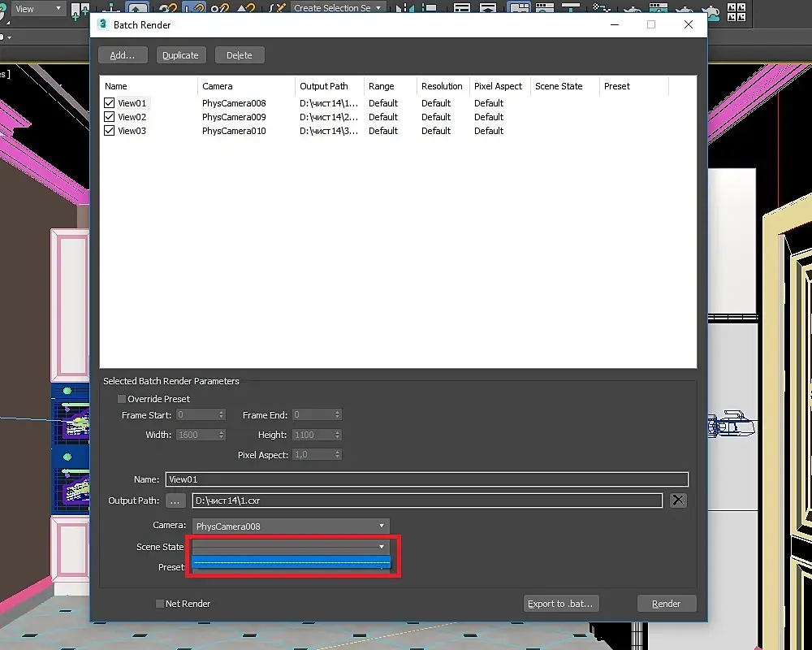The image size is (812, 650).
Task: Click the Use Pivot Point Center icon
Action: click(80, 9)
